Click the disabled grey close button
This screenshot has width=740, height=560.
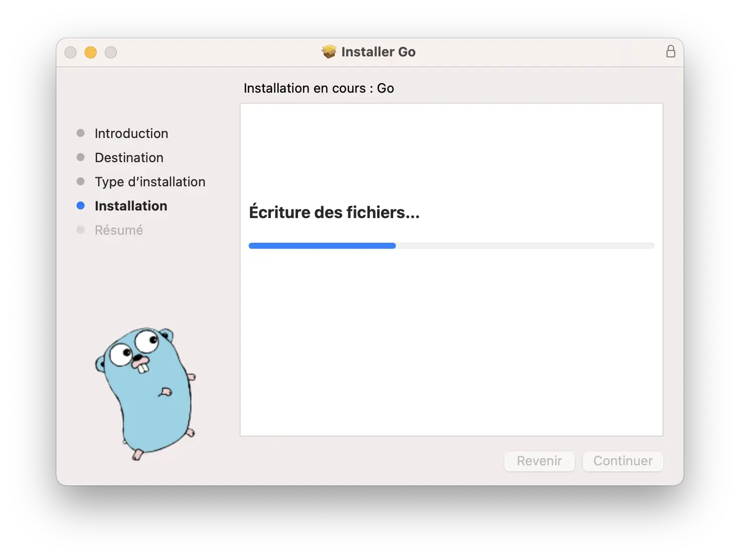70,52
